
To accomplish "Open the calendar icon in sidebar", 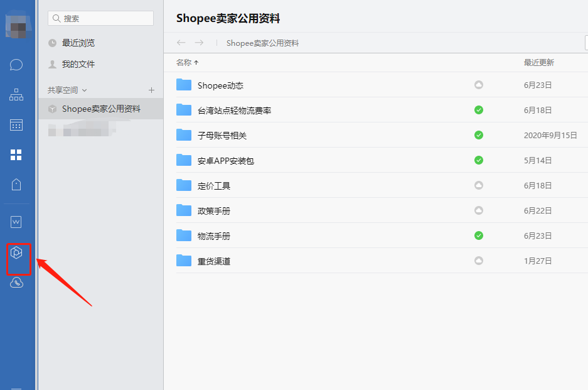I will (16, 124).
